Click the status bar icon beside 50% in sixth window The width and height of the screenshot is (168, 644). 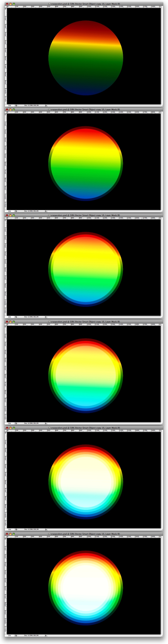(16, 636)
